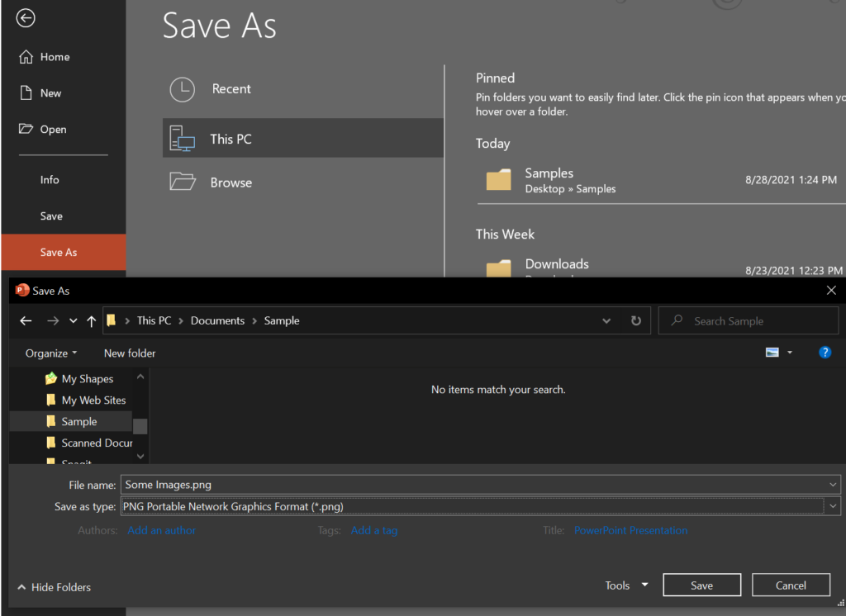
Task: Expand the Save as type dropdown
Action: 833,506
